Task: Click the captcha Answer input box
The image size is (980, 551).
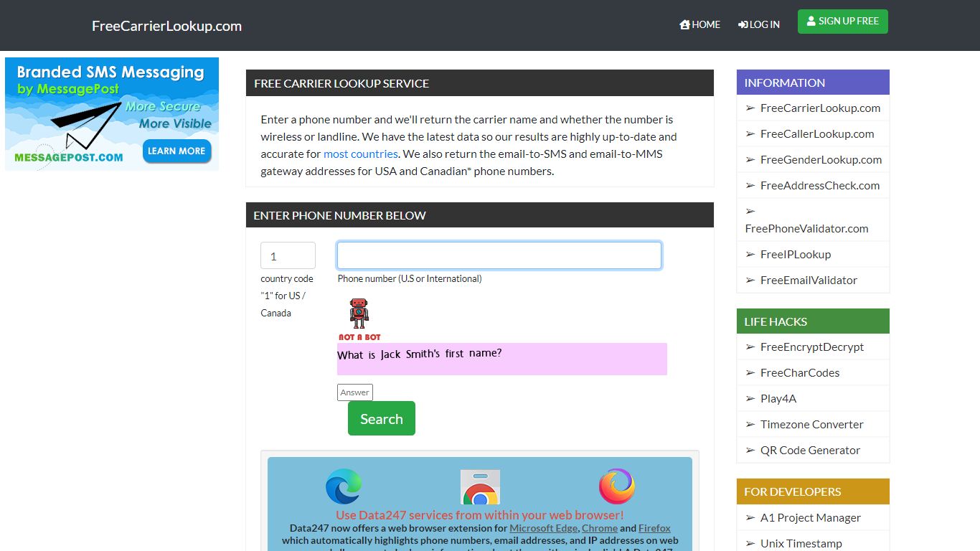Action: [355, 392]
